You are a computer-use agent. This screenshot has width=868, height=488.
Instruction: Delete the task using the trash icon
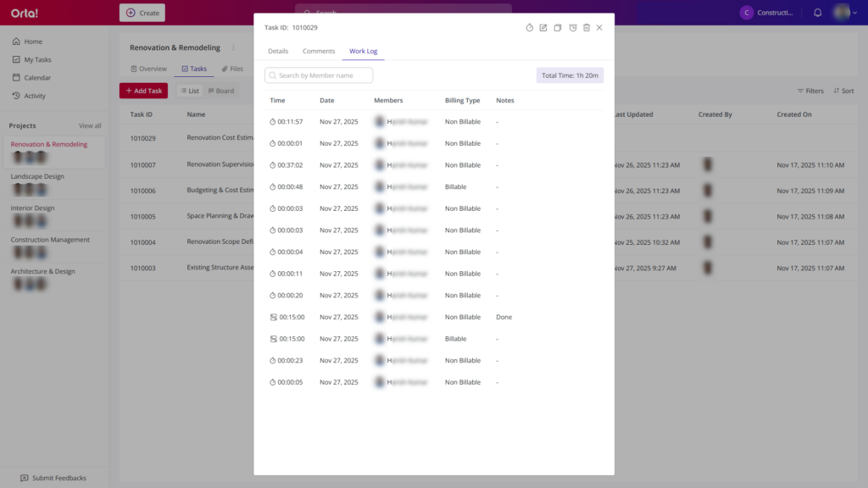click(586, 28)
